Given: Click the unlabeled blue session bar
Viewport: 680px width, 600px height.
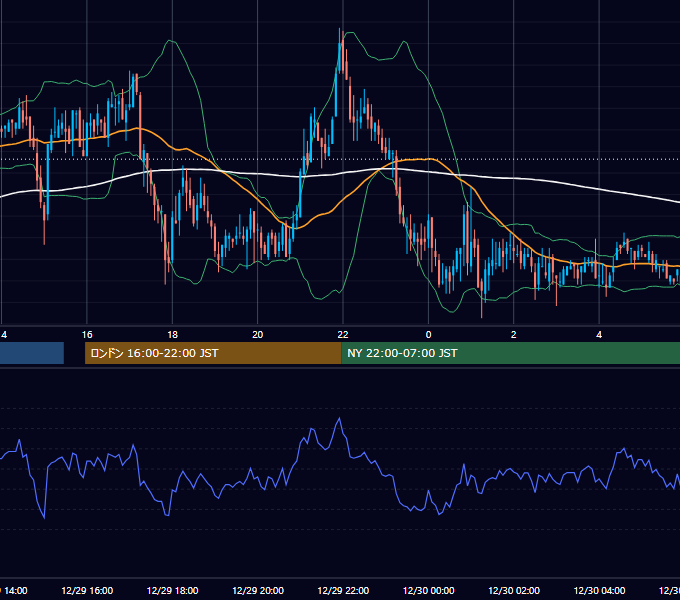Looking at the screenshot, I should pos(32,353).
